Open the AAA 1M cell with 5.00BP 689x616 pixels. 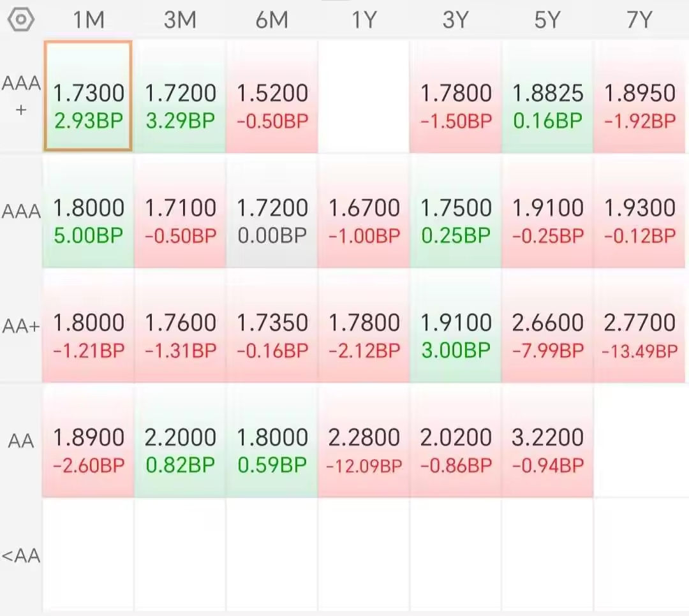click(88, 211)
